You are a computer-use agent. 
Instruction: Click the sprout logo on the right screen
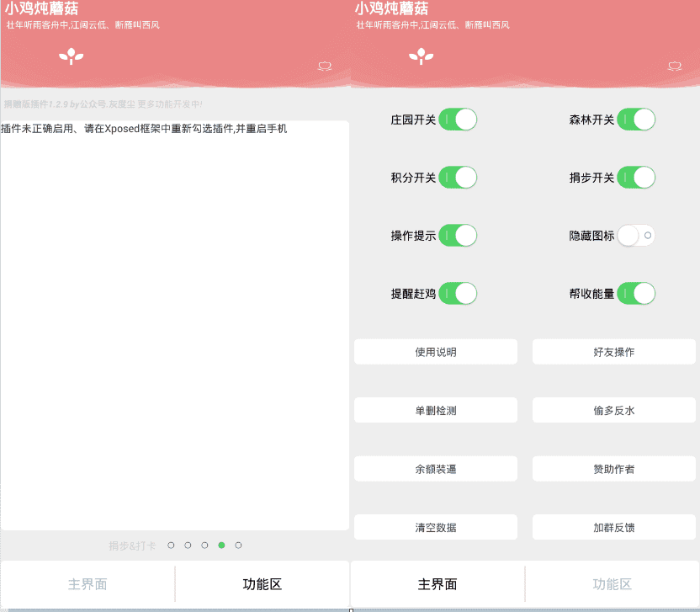click(421, 56)
